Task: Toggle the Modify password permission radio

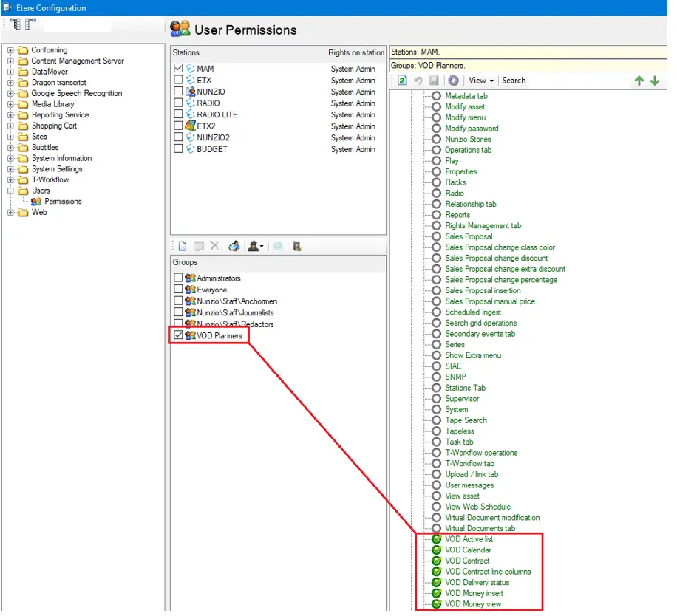Action: tap(436, 129)
